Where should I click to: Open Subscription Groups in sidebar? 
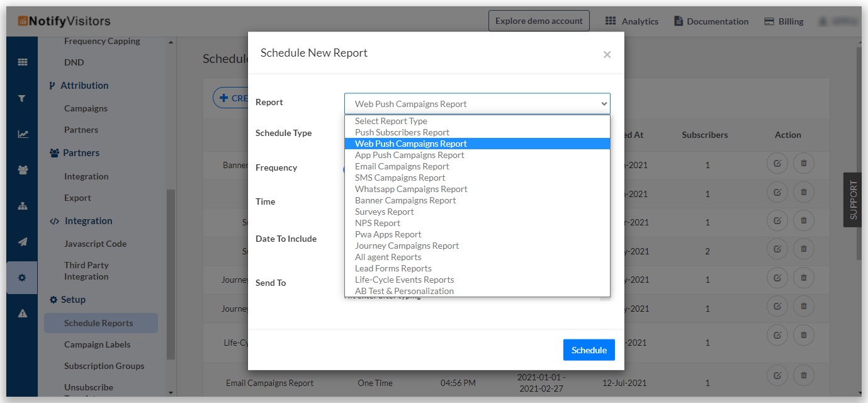[x=104, y=366]
